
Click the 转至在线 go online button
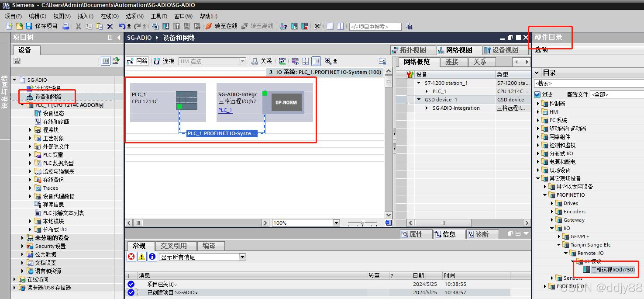pyautogui.click(x=222, y=26)
